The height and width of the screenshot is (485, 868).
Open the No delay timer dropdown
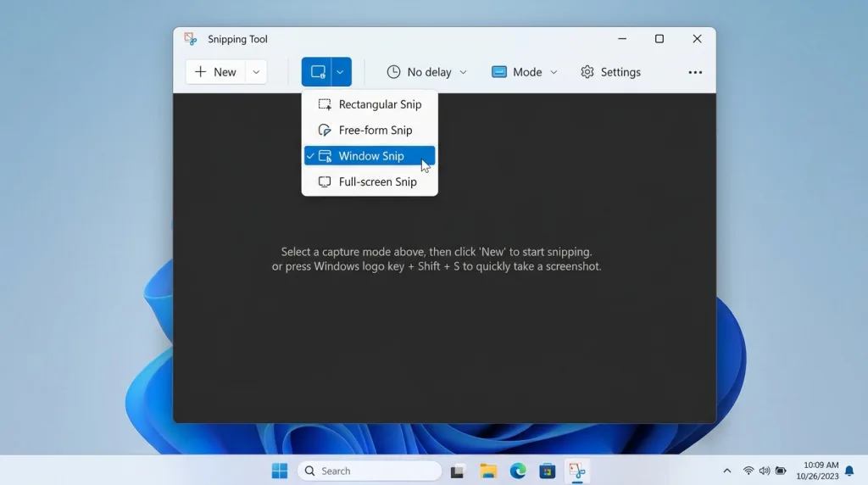pyautogui.click(x=427, y=72)
